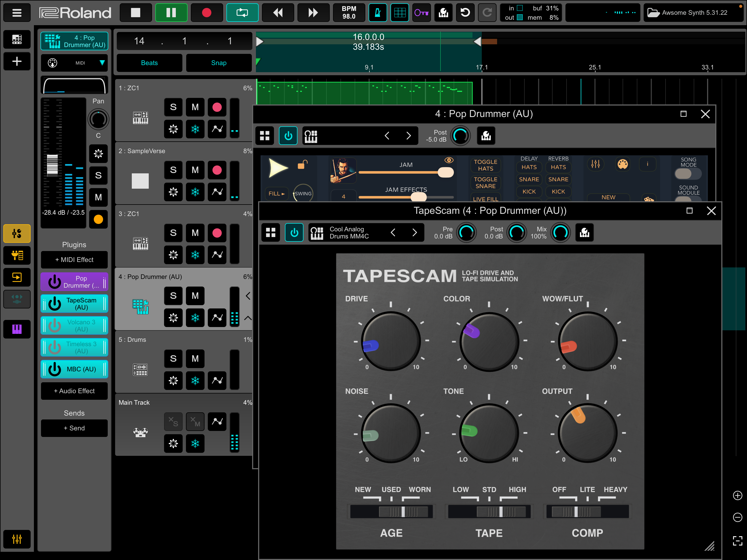The image size is (747, 560).
Task: Toggle the SONG MODE switch
Action: click(x=688, y=174)
